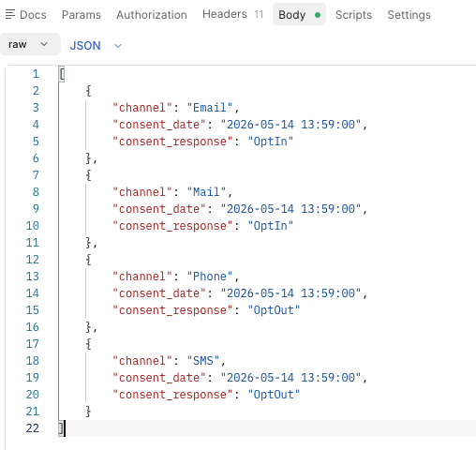476x450 pixels.
Task: Switch to the Params tab
Action: click(x=82, y=15)
